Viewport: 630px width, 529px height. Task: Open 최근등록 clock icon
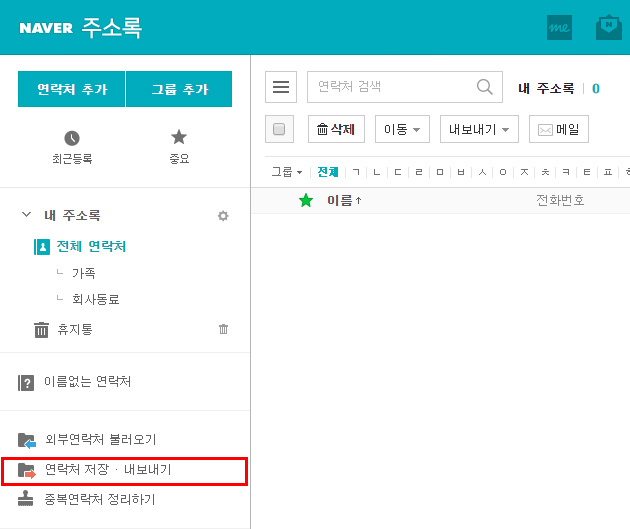72,138
